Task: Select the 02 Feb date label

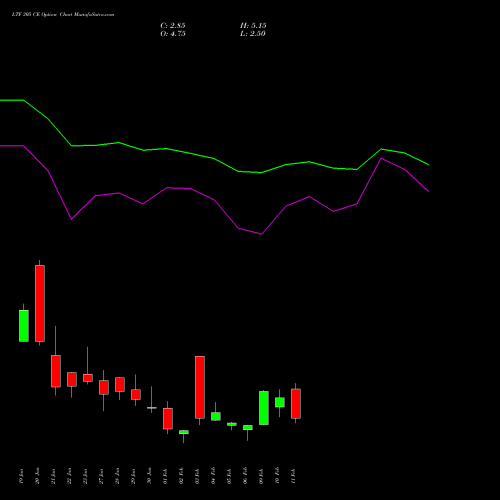Action: (182, 476)
